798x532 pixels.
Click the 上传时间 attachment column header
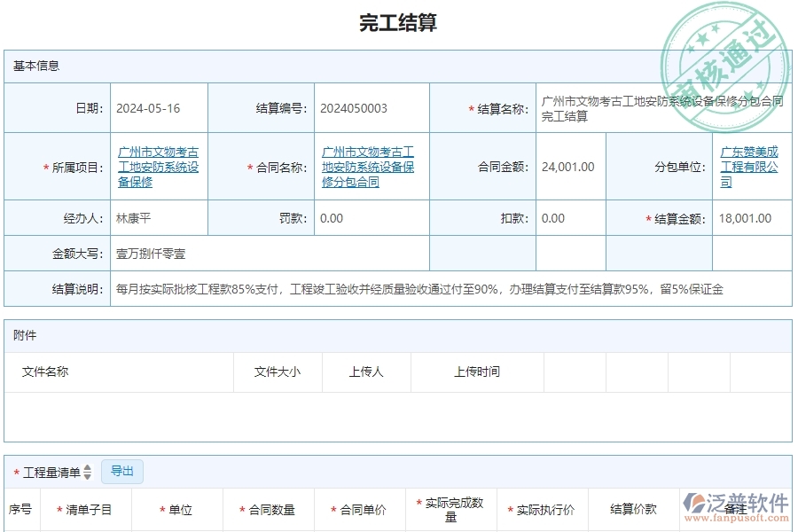477,372
